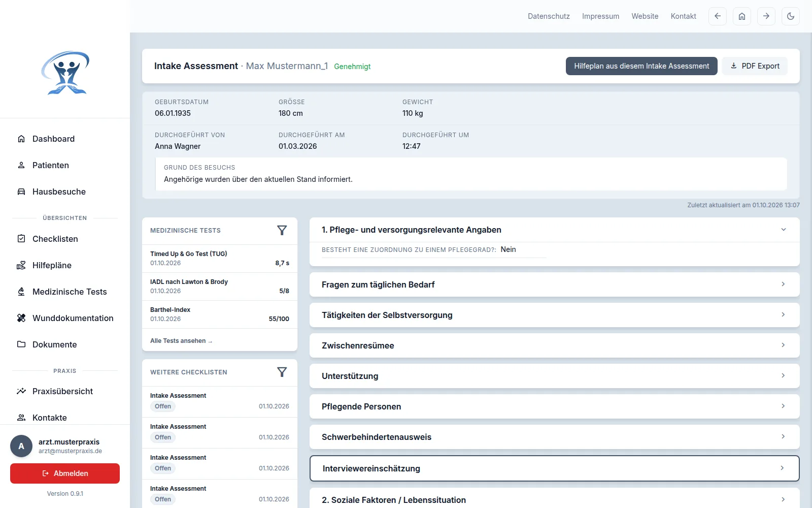812x508 pixels.
Task: Toggle dark mode with the moon icon
Action: click(x=791, y=16)
